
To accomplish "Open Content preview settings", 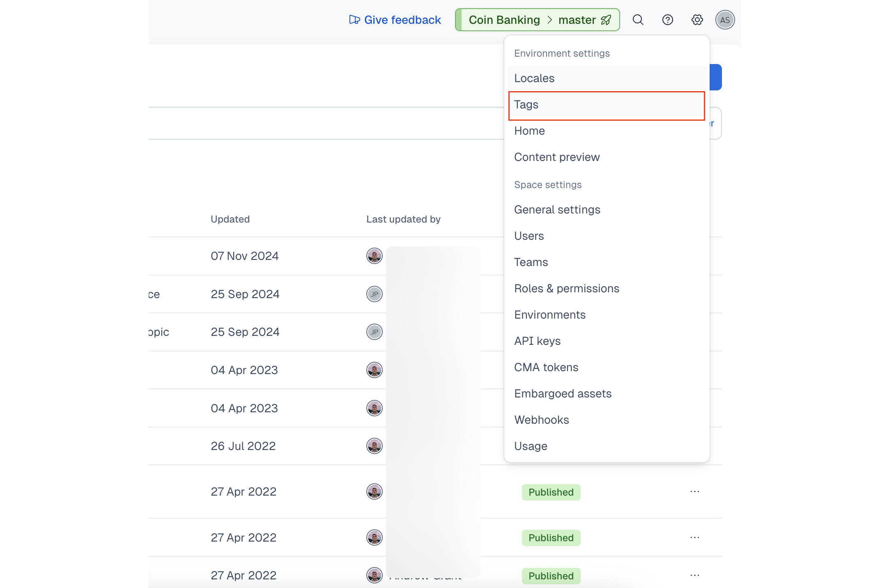I will [556, 157].
